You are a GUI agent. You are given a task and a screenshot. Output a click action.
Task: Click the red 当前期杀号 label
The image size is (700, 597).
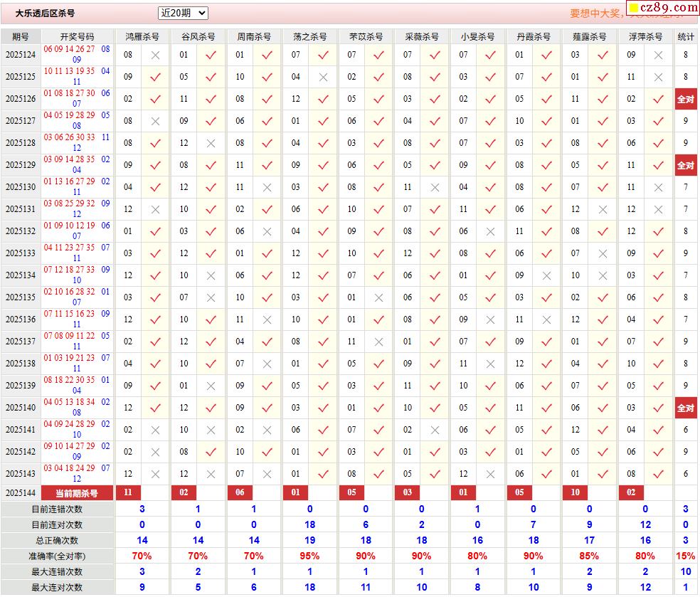(77, 492)
